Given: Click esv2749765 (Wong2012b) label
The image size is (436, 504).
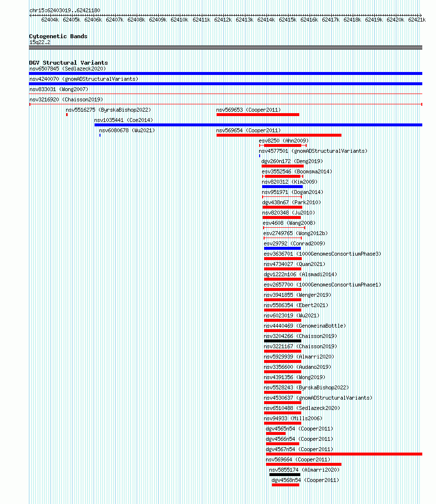Looking at the screenshot, I should click(295, 233).
